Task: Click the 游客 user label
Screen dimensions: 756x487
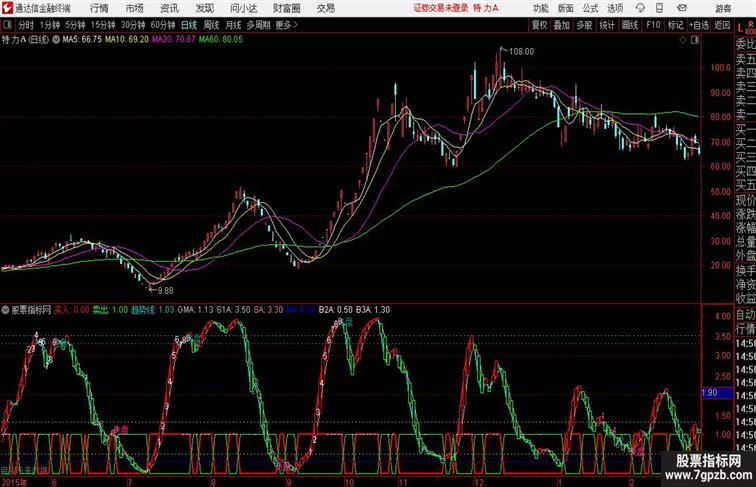Action: tap(723, 8)
